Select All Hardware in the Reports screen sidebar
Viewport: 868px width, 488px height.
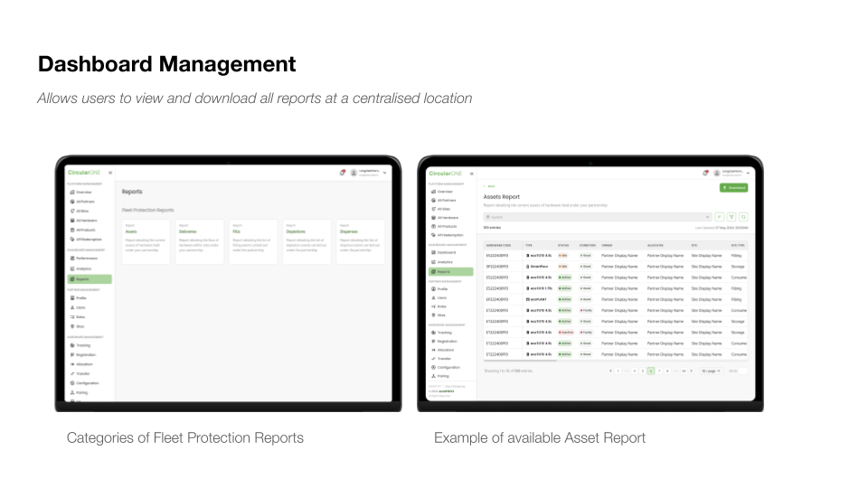point(83,221)
